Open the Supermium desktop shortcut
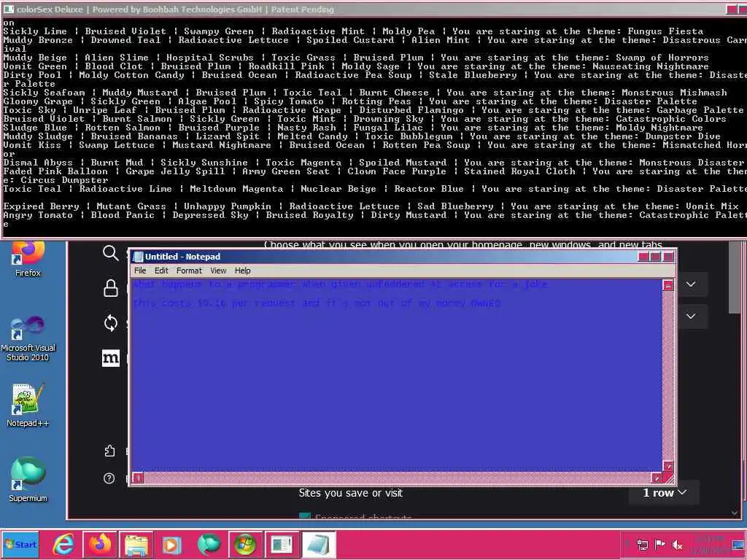 (28, 480)
